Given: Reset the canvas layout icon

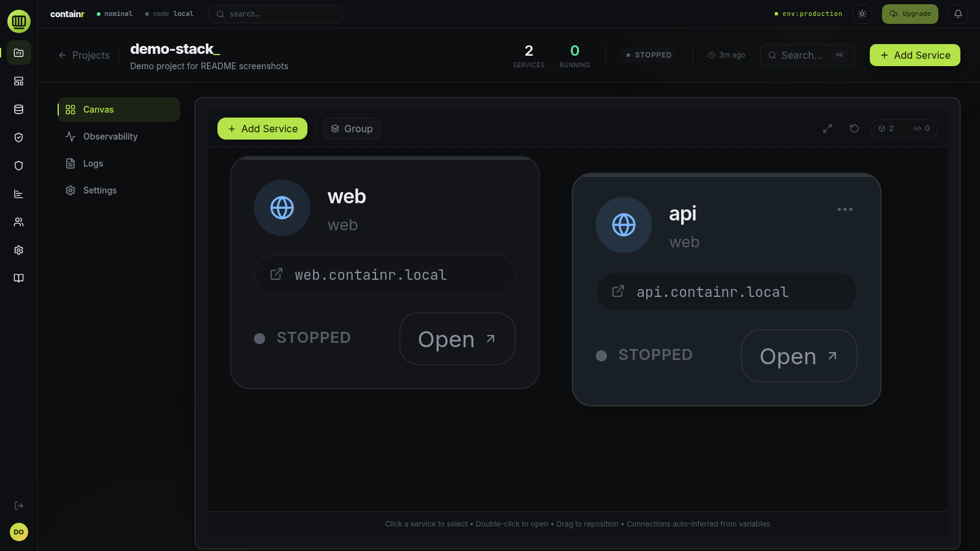Looking at the screenshot, I should click(854, 129).
